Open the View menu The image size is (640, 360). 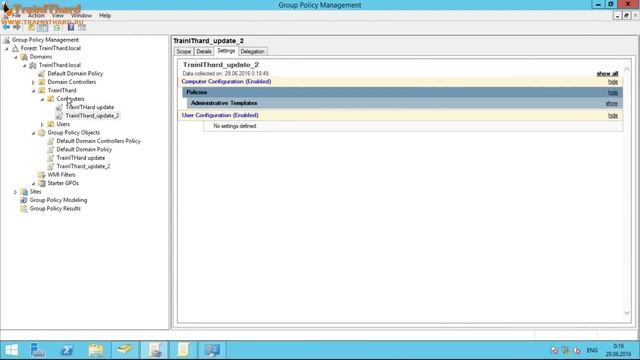(x=58, y=16)
